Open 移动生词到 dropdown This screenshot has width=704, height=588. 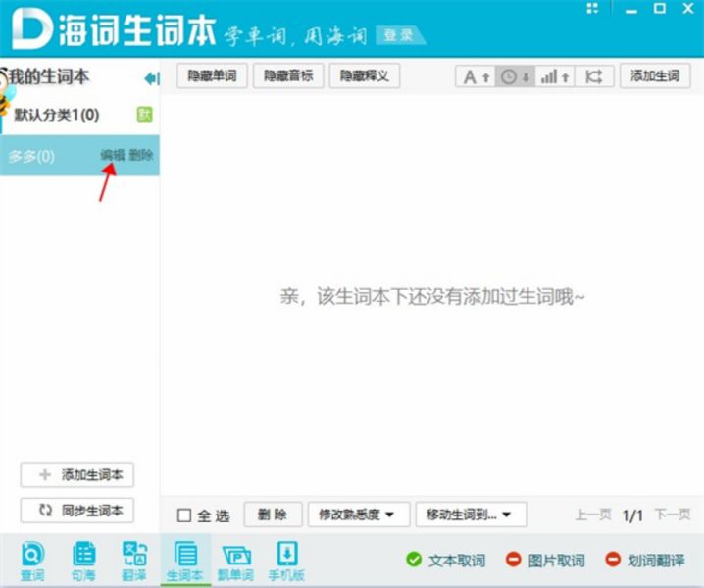[x=471, y=514]
